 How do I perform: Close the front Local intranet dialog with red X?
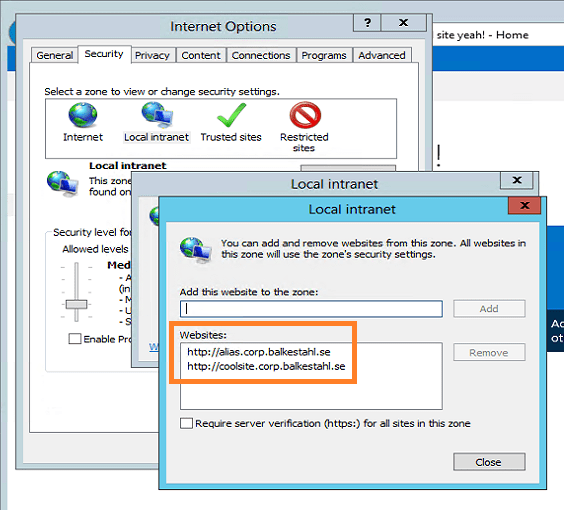(524, 205)
